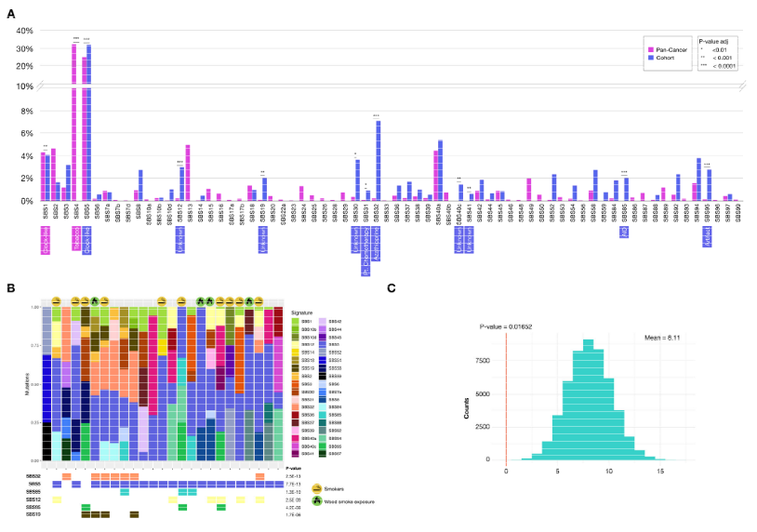Pick the SBS14 yellow swatch in Signature legend

296,352
